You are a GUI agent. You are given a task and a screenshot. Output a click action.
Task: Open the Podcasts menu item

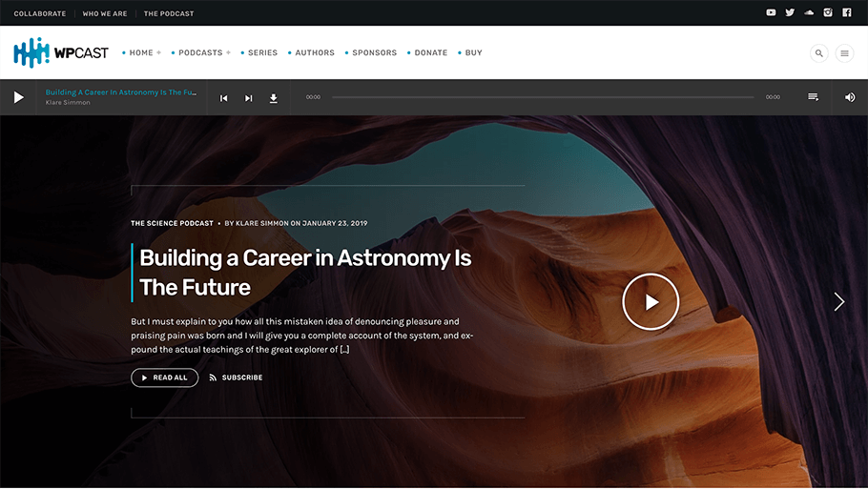tap(200, 52)
